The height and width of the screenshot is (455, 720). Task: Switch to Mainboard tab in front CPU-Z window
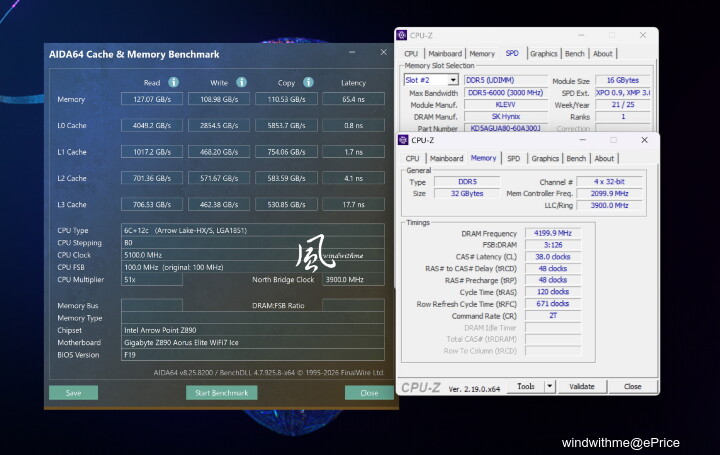446,158
